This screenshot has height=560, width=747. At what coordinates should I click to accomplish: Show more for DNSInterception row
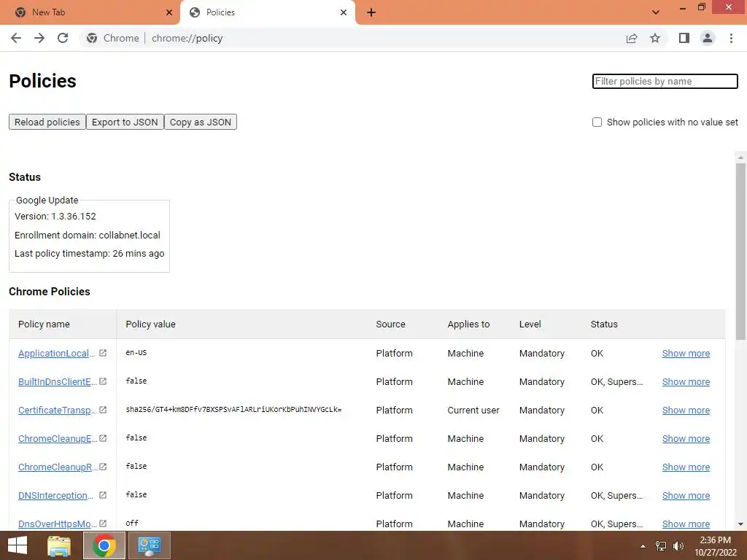(686, 496)
